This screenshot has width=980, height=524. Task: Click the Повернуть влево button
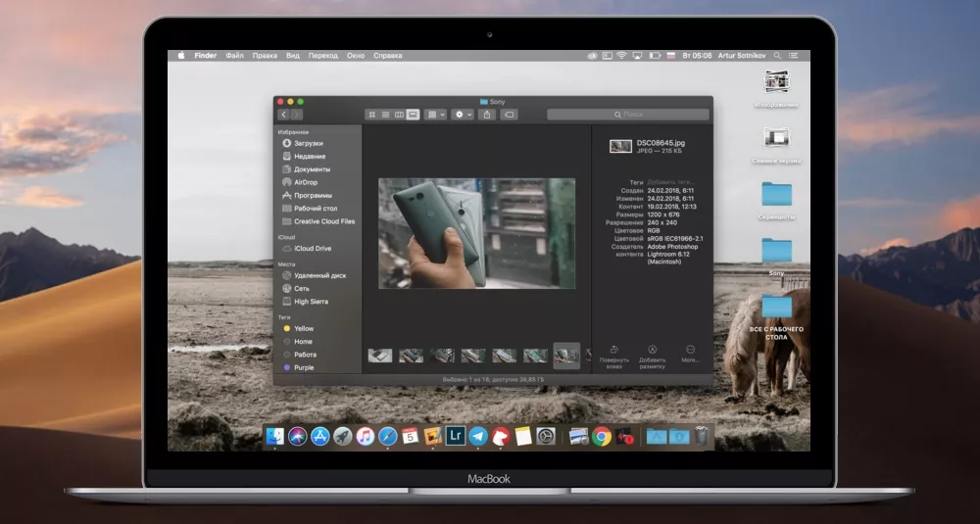click(x=614, y=357)
